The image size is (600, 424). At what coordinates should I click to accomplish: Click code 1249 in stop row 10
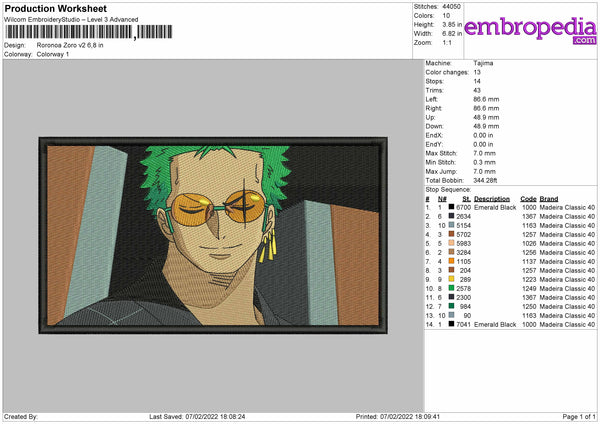pos(529,289)
